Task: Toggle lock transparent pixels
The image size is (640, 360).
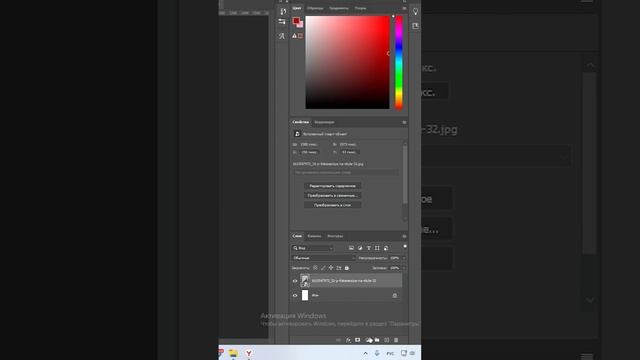Action: (315, 268)
